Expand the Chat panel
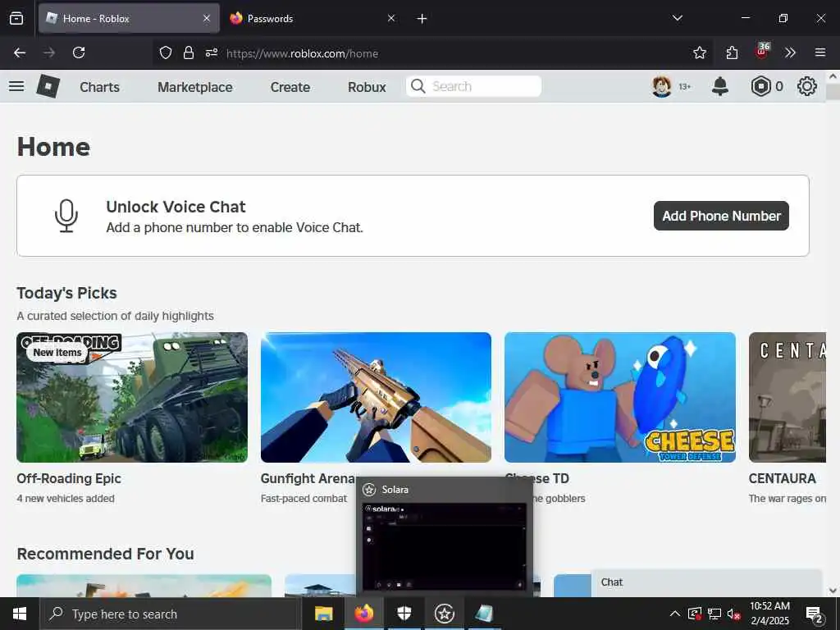 (706, 582)
